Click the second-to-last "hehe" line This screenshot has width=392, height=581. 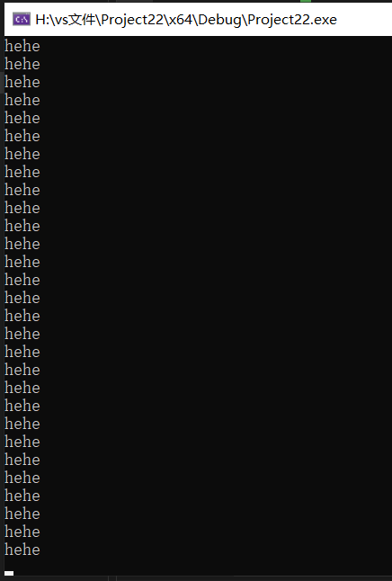coord(22,532)
